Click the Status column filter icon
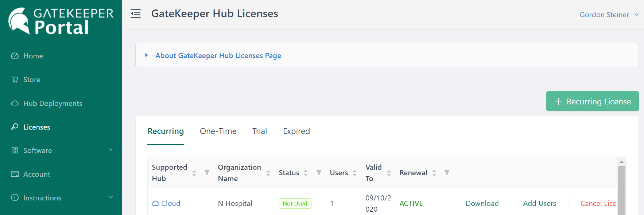 (x=319, y=172)
